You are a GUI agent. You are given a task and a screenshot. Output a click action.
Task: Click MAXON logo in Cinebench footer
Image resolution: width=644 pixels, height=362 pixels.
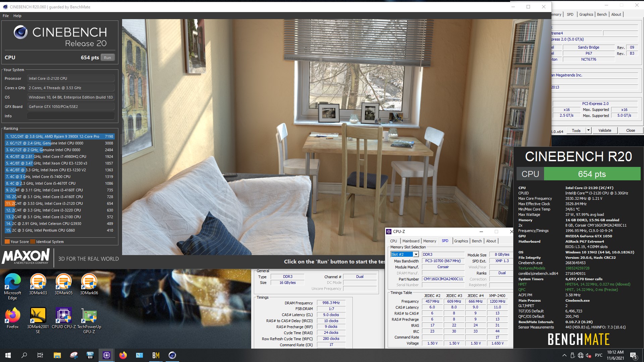pyautogui.click(x=26, y=256)
